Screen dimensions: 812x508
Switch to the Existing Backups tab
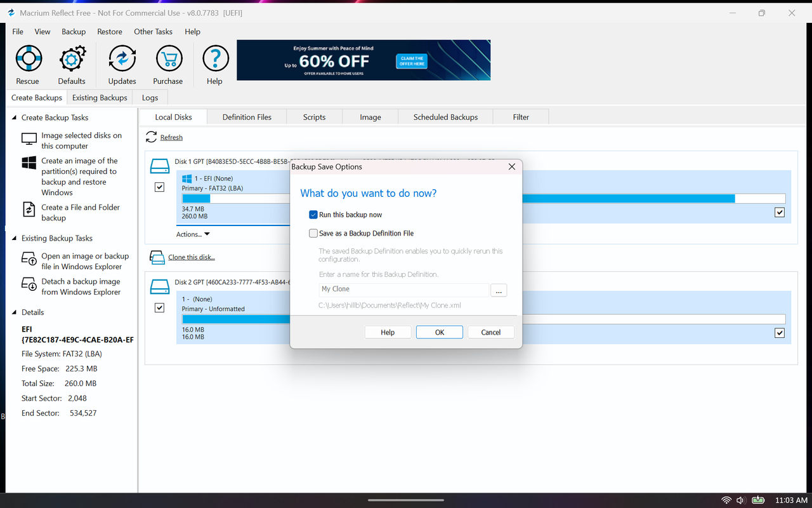[100, 98]
